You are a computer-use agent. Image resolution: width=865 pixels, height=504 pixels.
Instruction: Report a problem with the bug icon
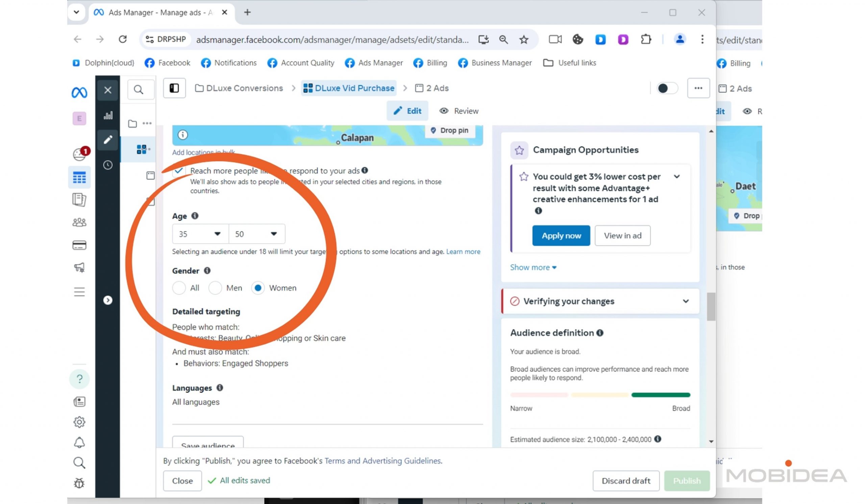coord(79,483)
